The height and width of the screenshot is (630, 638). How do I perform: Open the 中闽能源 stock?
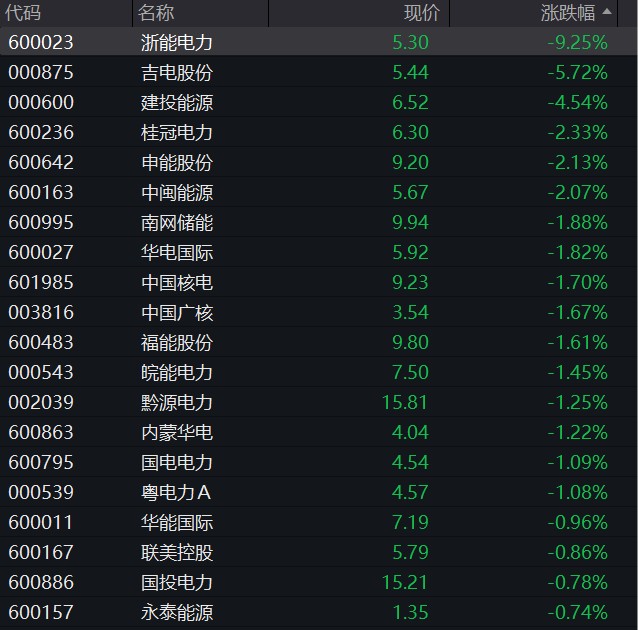tap(177, 192)
